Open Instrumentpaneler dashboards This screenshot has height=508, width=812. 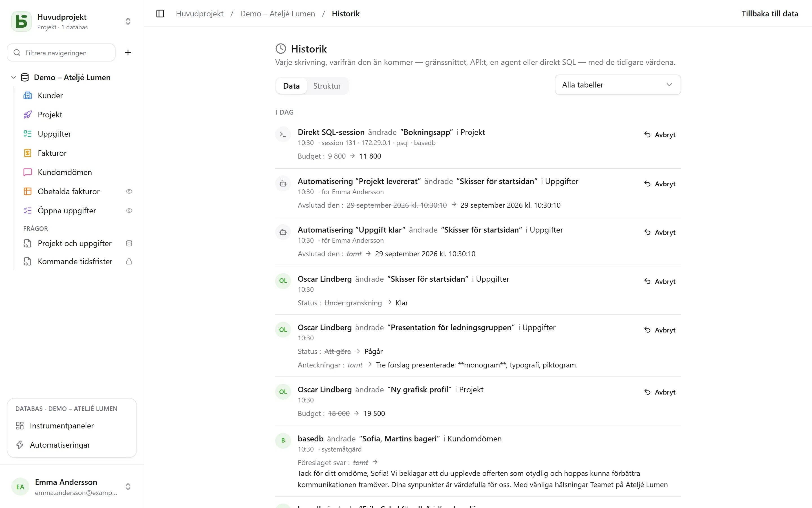[72, 426]
